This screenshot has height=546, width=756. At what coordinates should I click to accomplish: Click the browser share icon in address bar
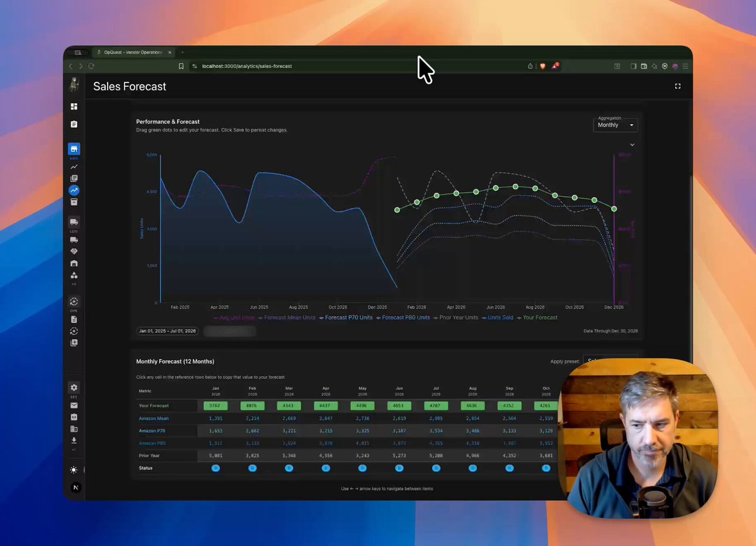pos(530,66)
